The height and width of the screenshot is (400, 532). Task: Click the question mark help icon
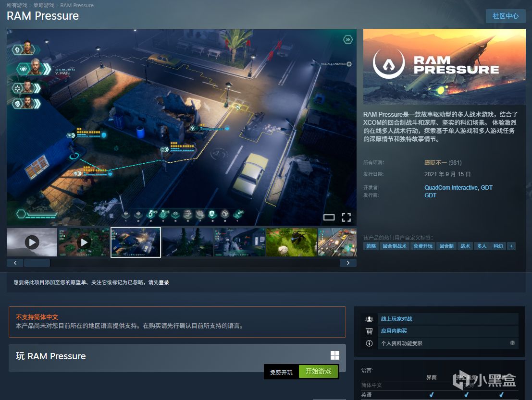[512, 343]
